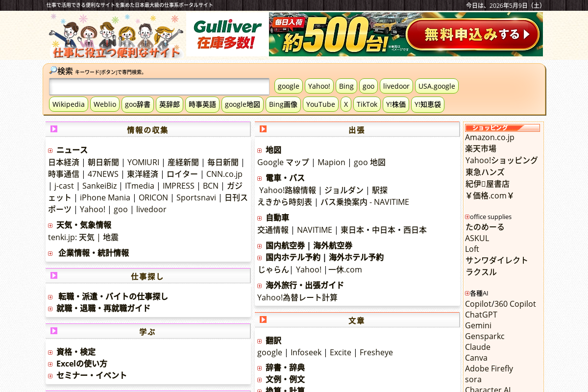This screenshot has width=588, height=392.
Task: Look up keyword on Wikipedia button
Action: pyautogui.click(x=69, y=104)
